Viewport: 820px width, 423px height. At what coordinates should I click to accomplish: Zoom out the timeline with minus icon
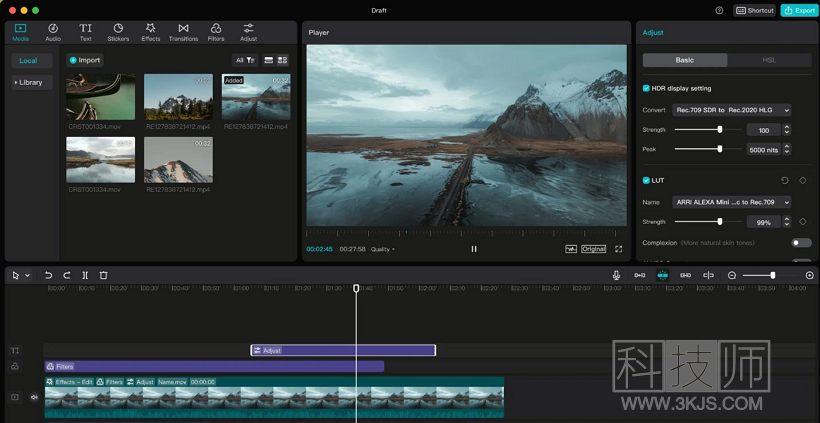(x=732, y=275)
